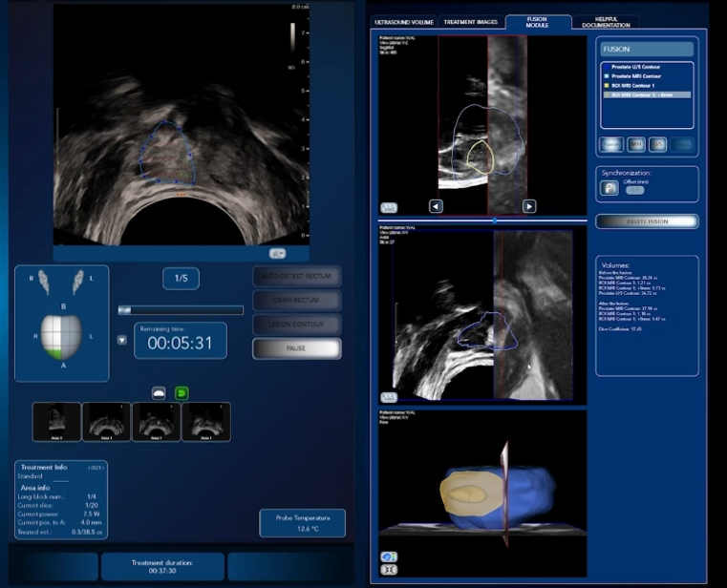Click the 3D view info icon
Viewport: 727px width, 588px height.
[389, 556]
